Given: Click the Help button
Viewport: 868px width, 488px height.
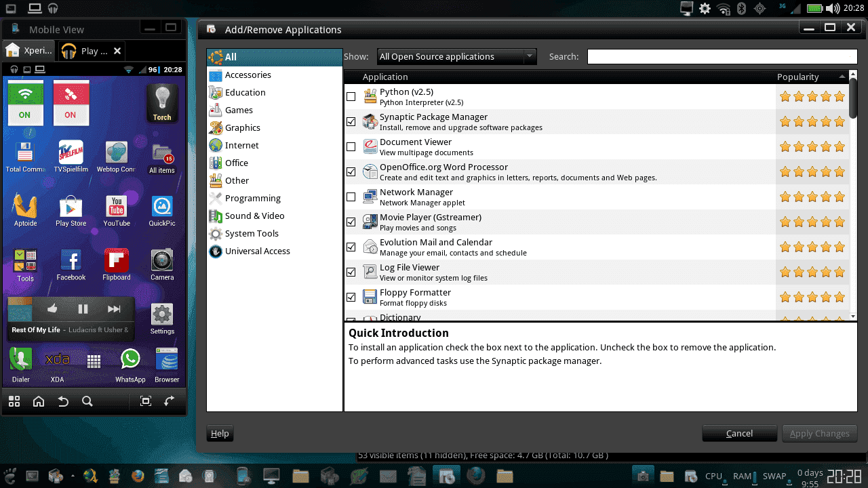Looking at the screenshot, I should [220, 434].
